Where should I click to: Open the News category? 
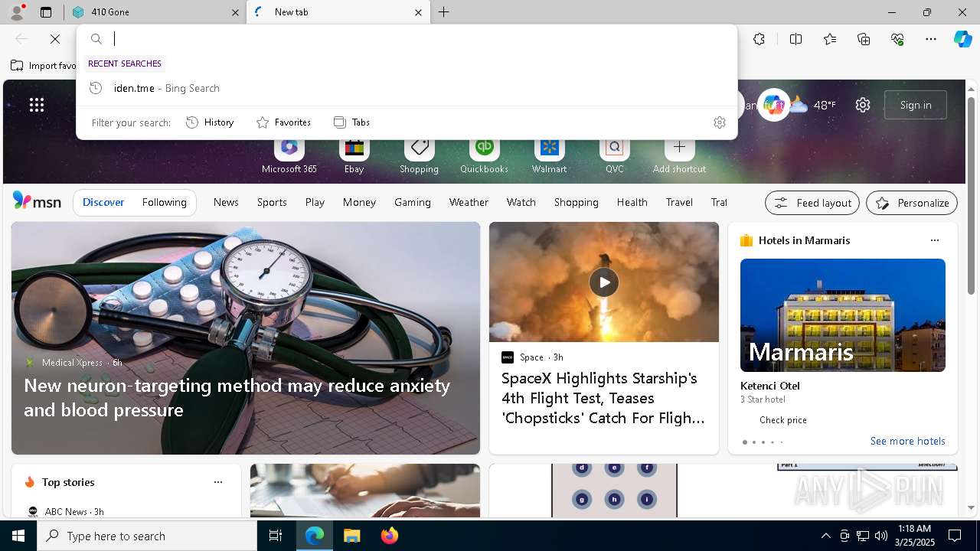[226, 203]
